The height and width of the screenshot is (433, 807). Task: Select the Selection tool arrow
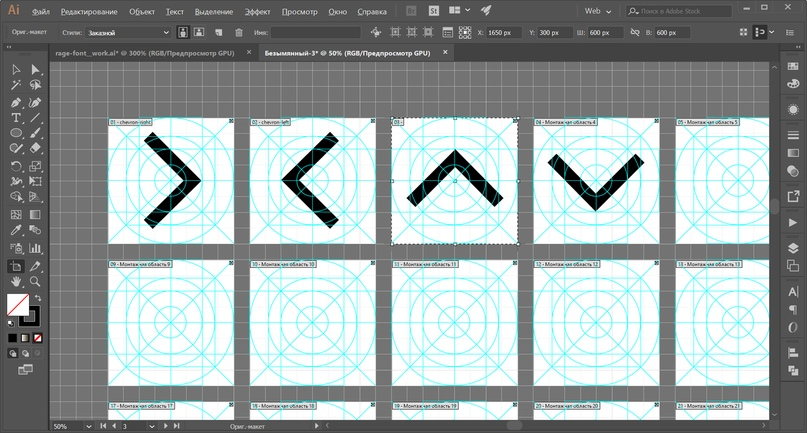16,70
